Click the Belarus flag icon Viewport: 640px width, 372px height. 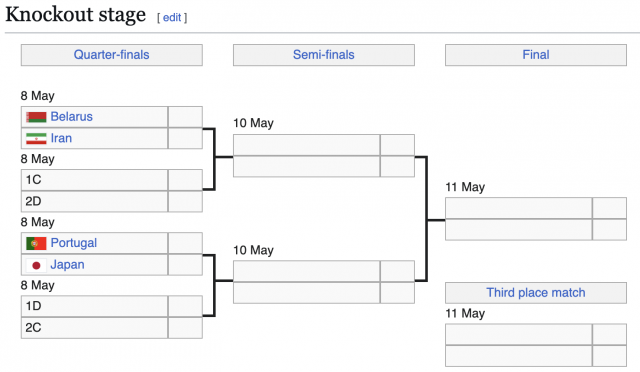(36, 117)
